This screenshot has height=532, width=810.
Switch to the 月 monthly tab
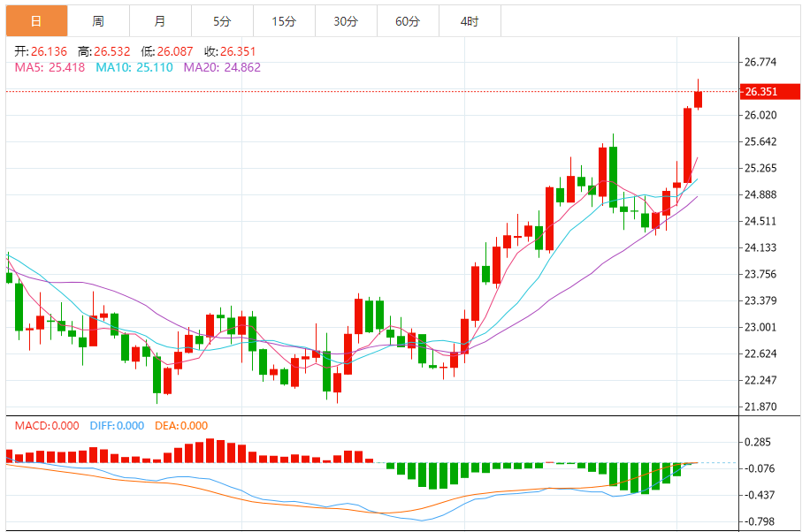(161, 21)
